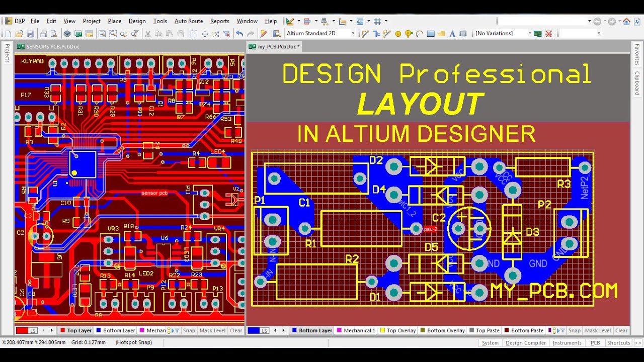
Task: Click the Move selection crosshair icon
Action: [205, 34]
